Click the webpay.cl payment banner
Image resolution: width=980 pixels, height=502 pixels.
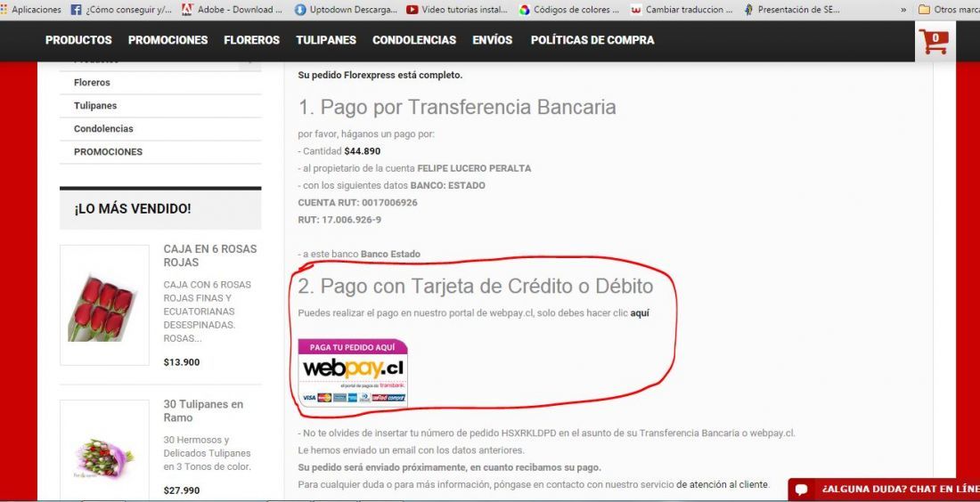(353, 373)
